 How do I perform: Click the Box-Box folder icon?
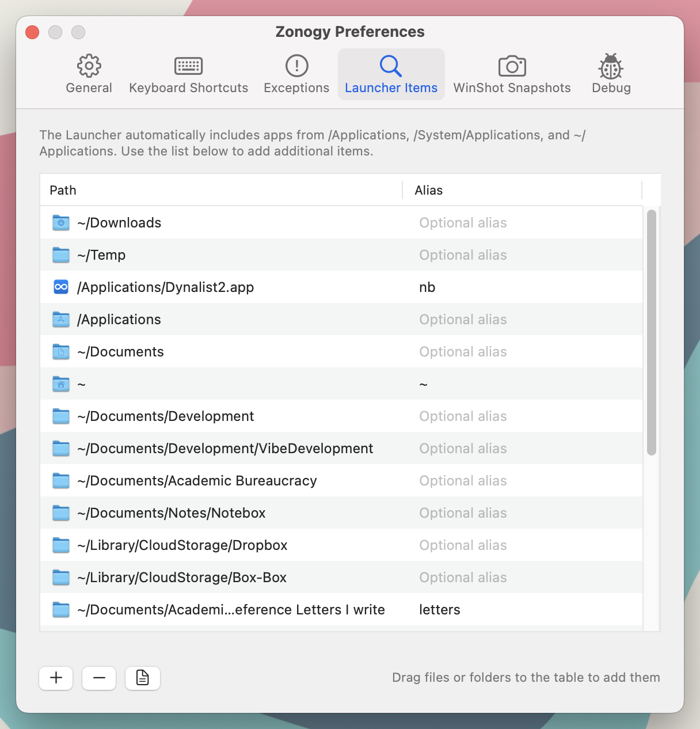(61, 577)
